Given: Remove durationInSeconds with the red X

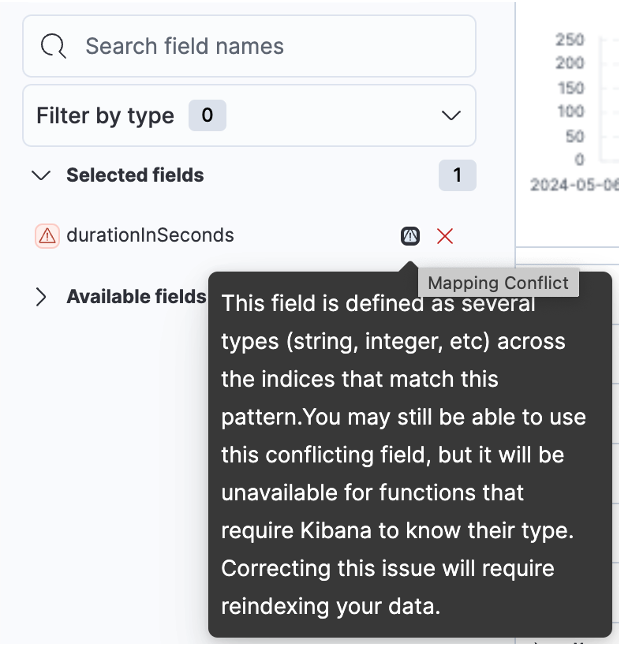Looking at the screenshot, I should coord(445,236).
